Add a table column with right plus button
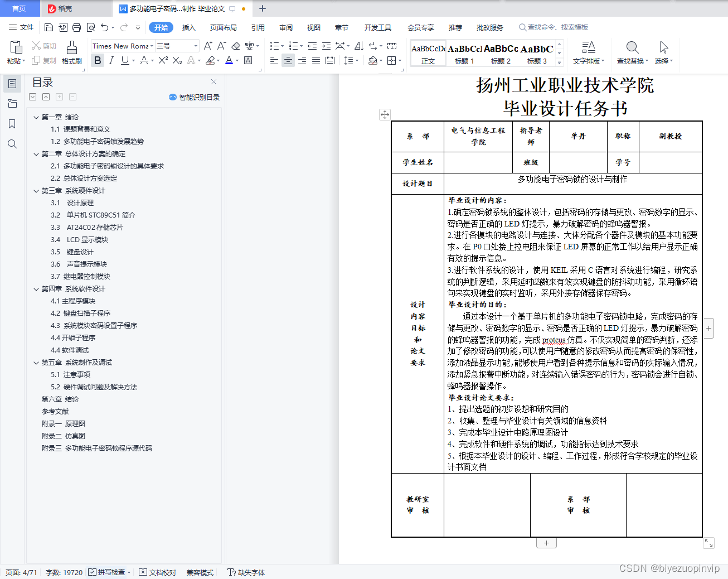 pyautogui.click(x=708, y=329)
